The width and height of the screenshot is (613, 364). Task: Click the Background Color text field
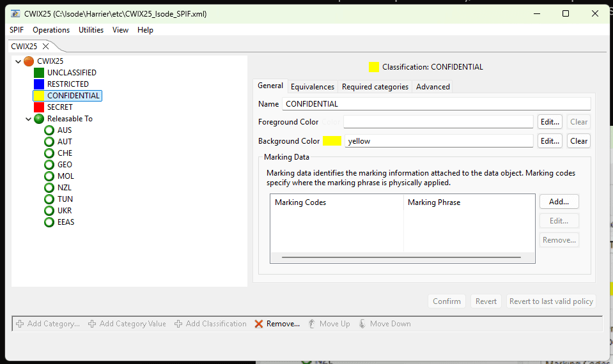[x=438, y=141]
